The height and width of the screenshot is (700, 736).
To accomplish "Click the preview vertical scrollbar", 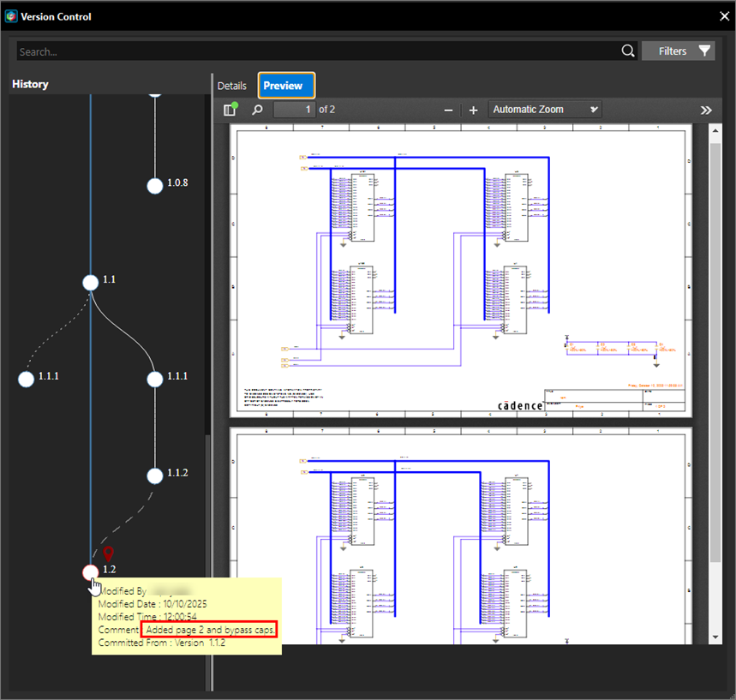I will click(x=715, y=343).
